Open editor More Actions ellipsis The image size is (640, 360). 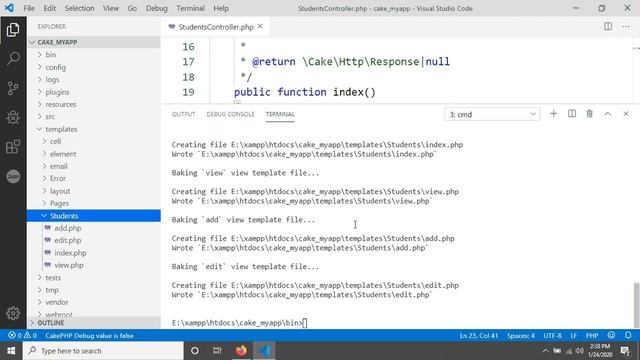pyautogui.click(x=626, y=27)
